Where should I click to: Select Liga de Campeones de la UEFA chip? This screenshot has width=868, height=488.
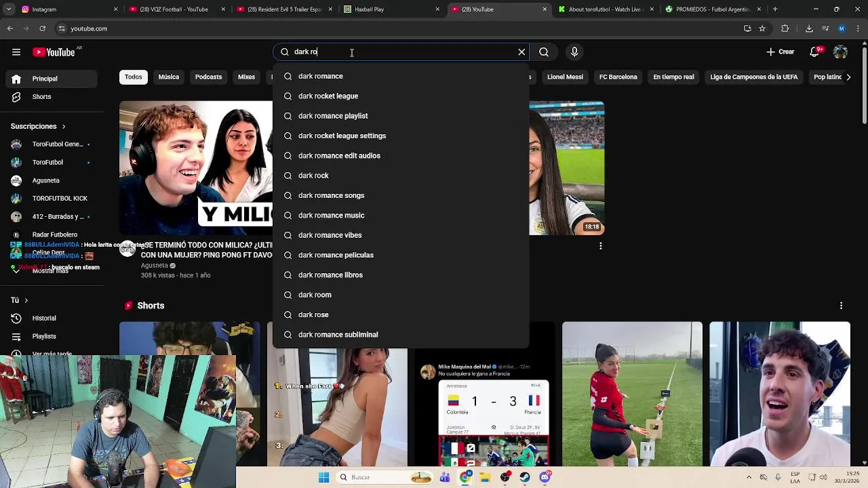(x=754, y=77)
